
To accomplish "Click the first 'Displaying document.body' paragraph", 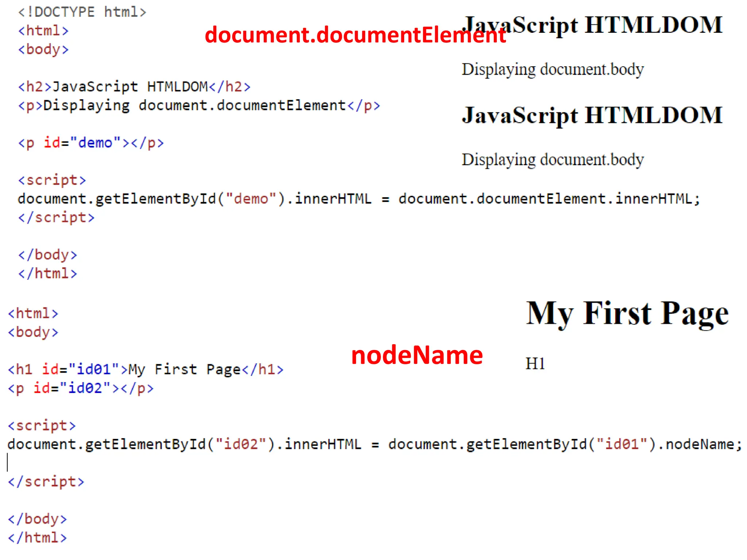I will 553,69.
